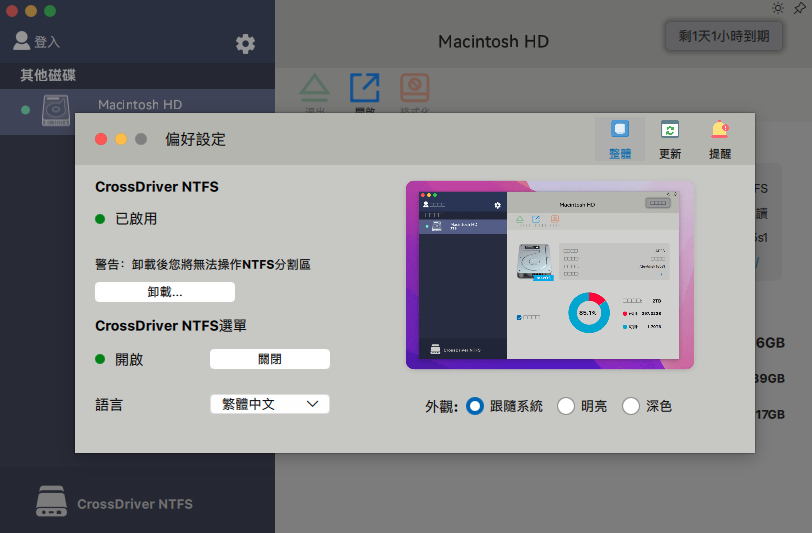Switch to the 提醒 reminder tab

tap(720, 139)
